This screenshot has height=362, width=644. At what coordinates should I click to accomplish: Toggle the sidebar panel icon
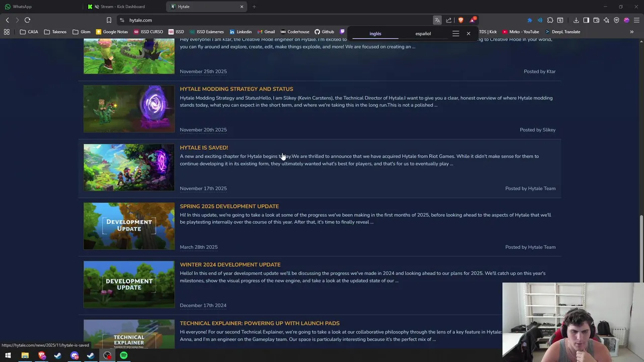586,20
